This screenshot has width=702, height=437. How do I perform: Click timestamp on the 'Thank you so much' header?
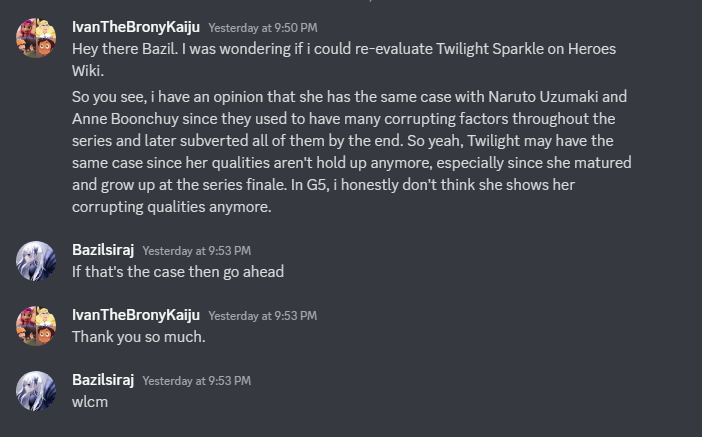tap(262, 316)
